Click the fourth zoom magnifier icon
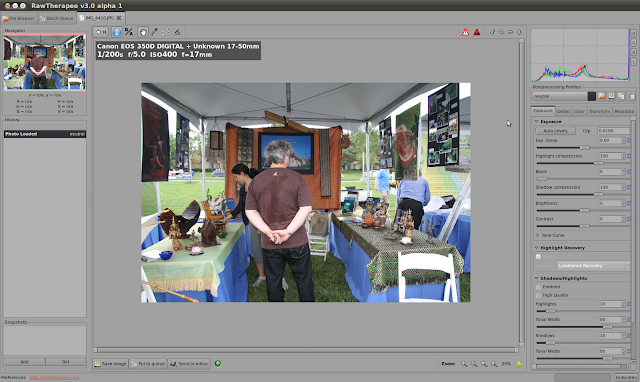 click(494, 364)
